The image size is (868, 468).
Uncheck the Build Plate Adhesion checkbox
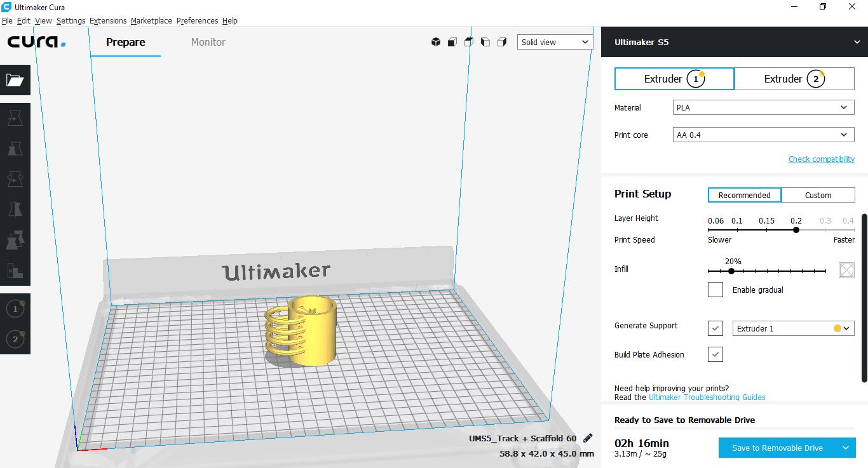tap(715, 354)
